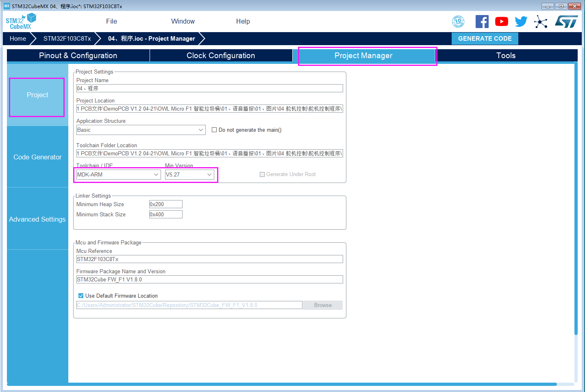This screenshot has height=392, width=585.
Task: Select the Code Generator side tab
Action: [x=37, y=157]
